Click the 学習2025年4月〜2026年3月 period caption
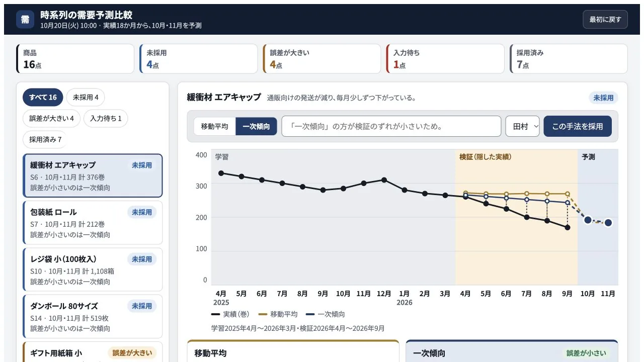 tap(298, 328)
